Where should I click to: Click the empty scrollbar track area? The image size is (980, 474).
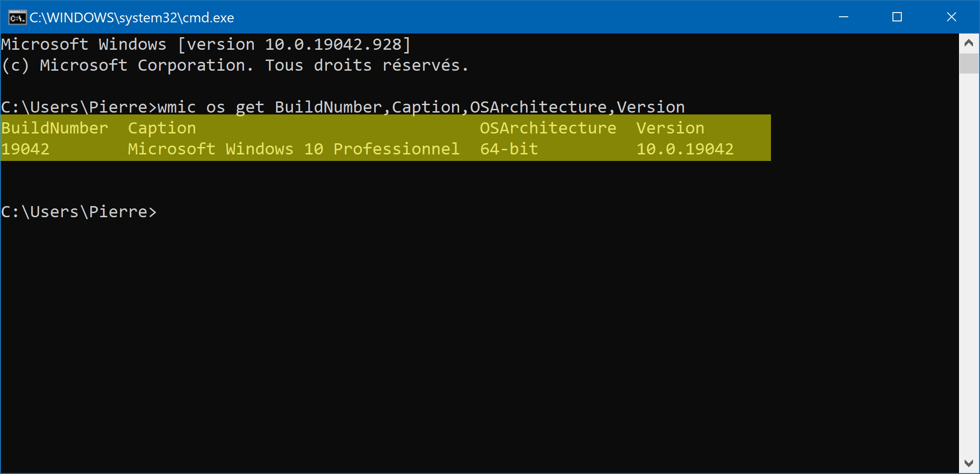969,263
